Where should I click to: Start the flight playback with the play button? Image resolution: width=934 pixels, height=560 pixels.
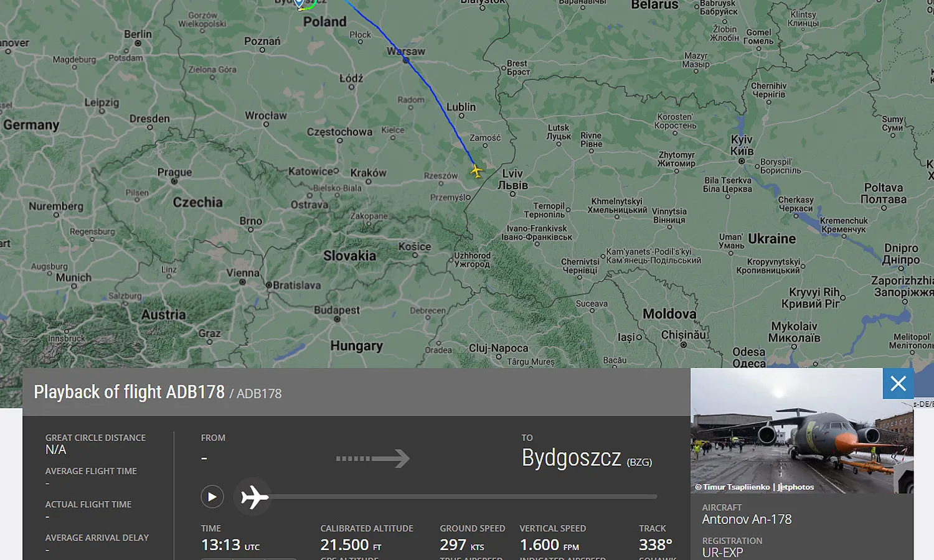pyautogui.click(x=212, y=497)
